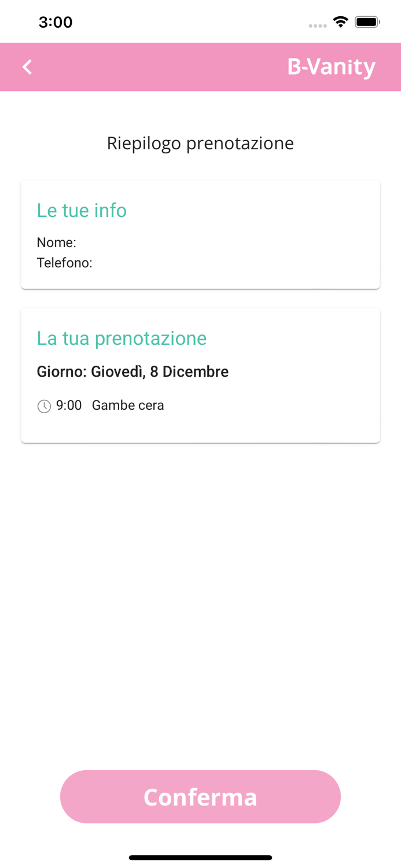
Task: Tap the 9:00 appointment time
Action: (69, 406)
